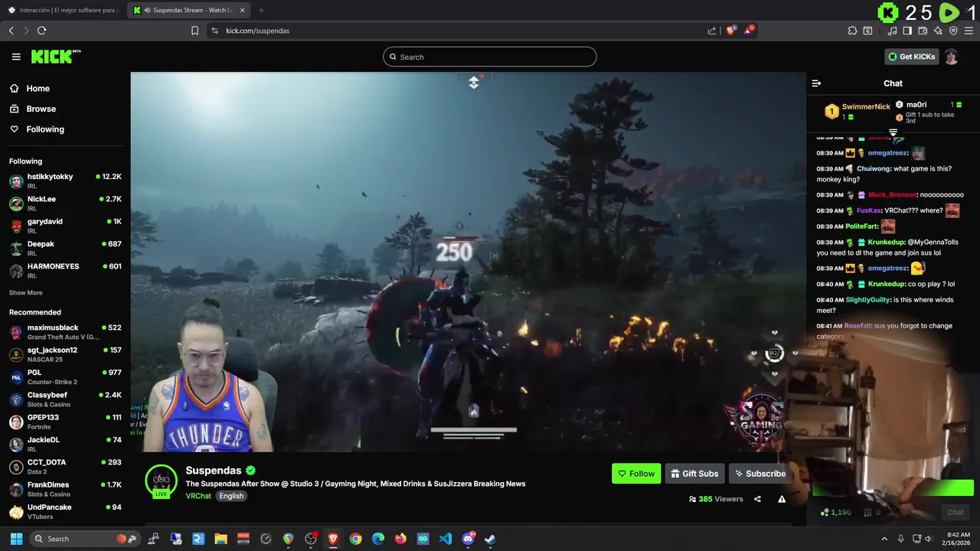Open browser extensions puzzle icon
The width and height of the screenshot is (980, 551).
[x=852, y=31]
